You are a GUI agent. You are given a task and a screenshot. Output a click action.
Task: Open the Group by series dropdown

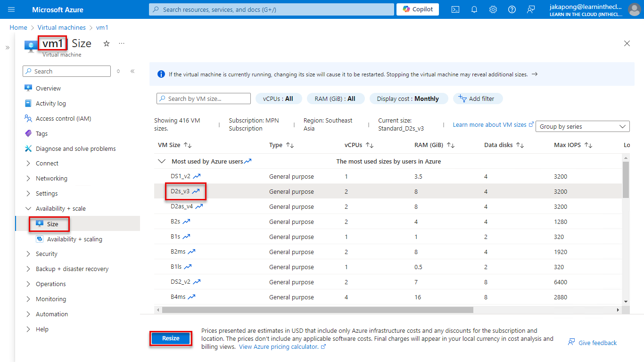tap(583, 126)
